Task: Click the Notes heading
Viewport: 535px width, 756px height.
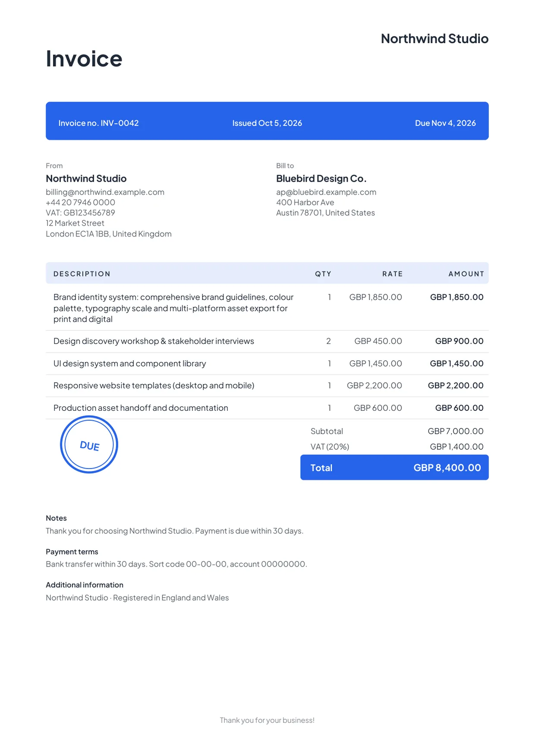Action: 56,518
